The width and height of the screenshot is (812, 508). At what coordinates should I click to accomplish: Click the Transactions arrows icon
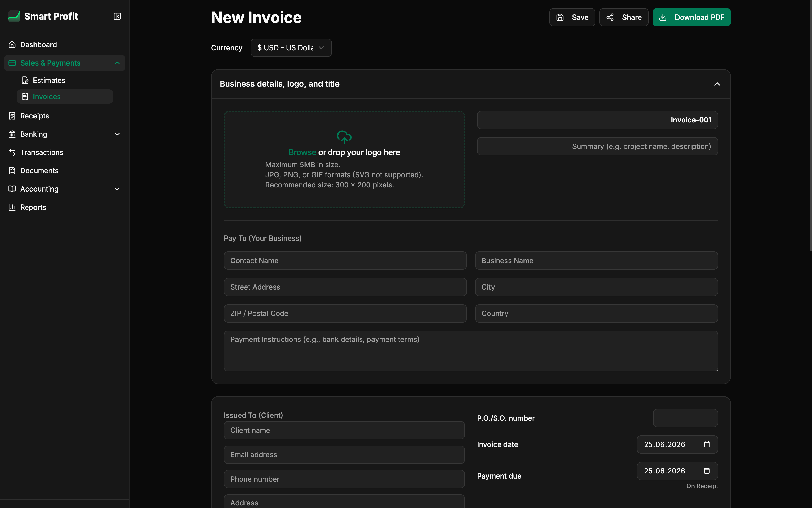pos(12,152)
